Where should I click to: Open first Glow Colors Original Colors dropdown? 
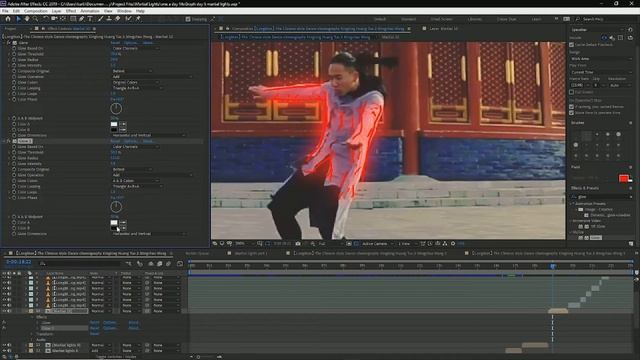[136, 82]
